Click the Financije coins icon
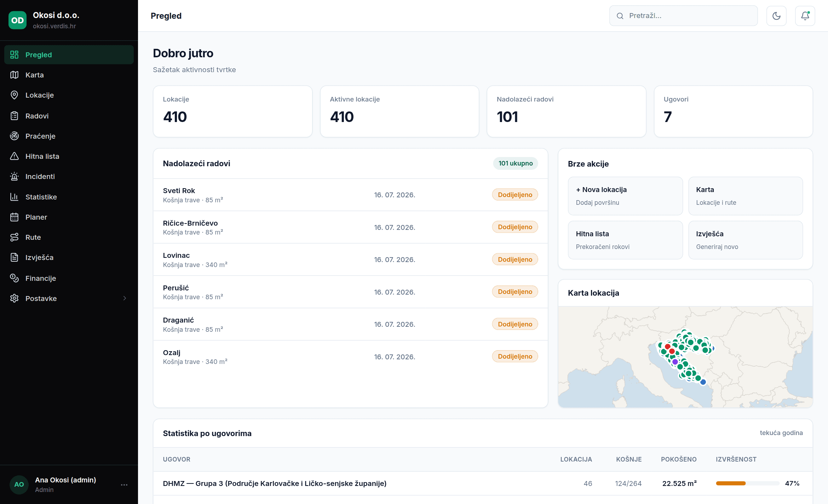Image resolution: width=828 pixels, height=504 pixels. coord(14,278)
